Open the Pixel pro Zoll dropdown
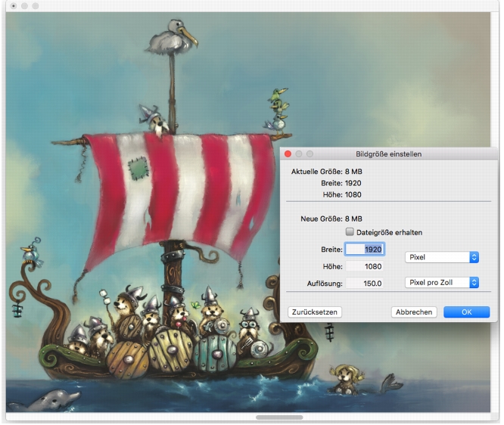 (x=442, y=282)
